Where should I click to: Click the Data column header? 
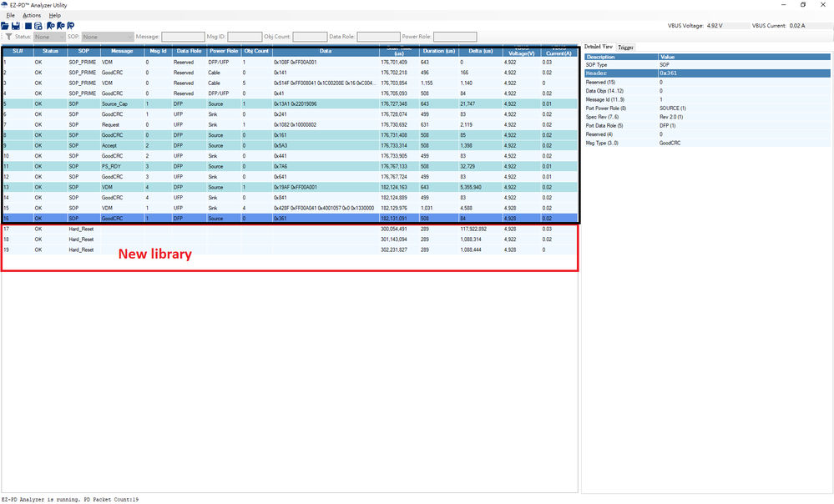(x=326, y=51)
